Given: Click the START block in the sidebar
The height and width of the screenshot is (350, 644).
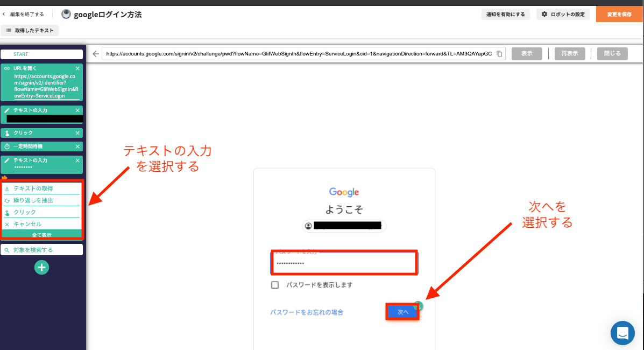Looking at the screenshot, I should coord(41,54).
